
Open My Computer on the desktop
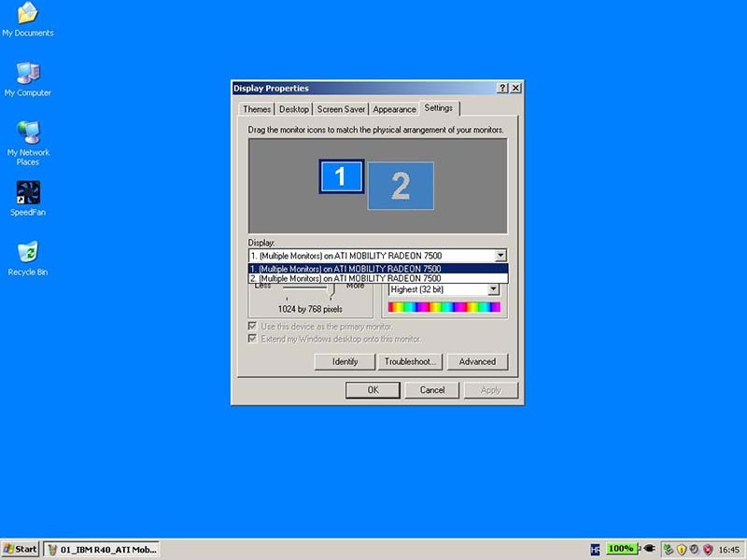tap(27, 75)
